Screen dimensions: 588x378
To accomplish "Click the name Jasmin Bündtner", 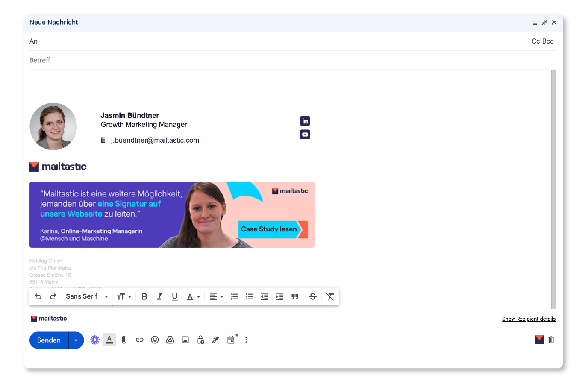I will (130, 115).
